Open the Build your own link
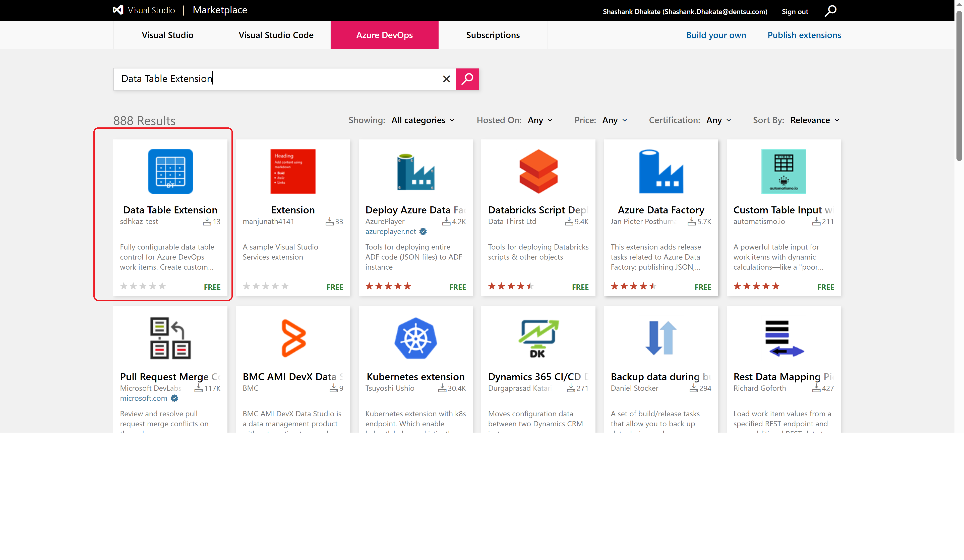The image size is (964, 560). (716, 35)
